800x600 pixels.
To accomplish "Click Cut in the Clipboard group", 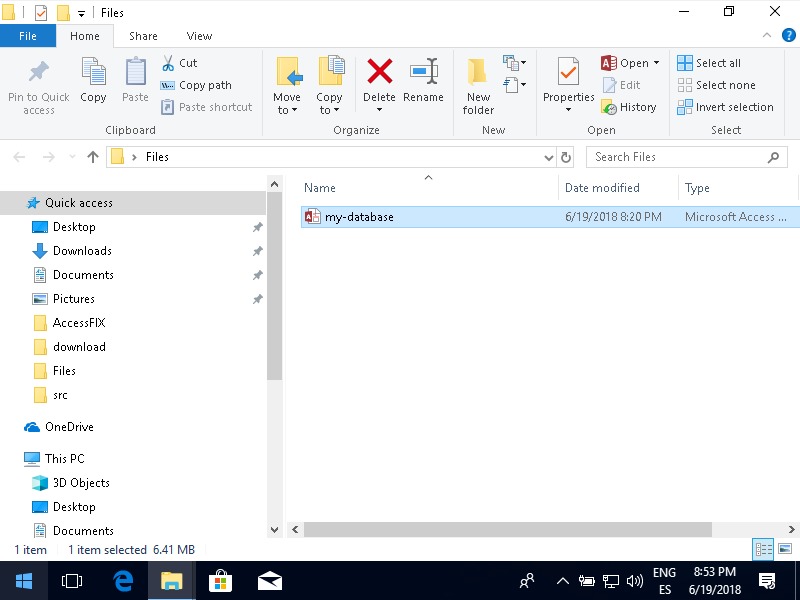I will click(x=179, y=63).
